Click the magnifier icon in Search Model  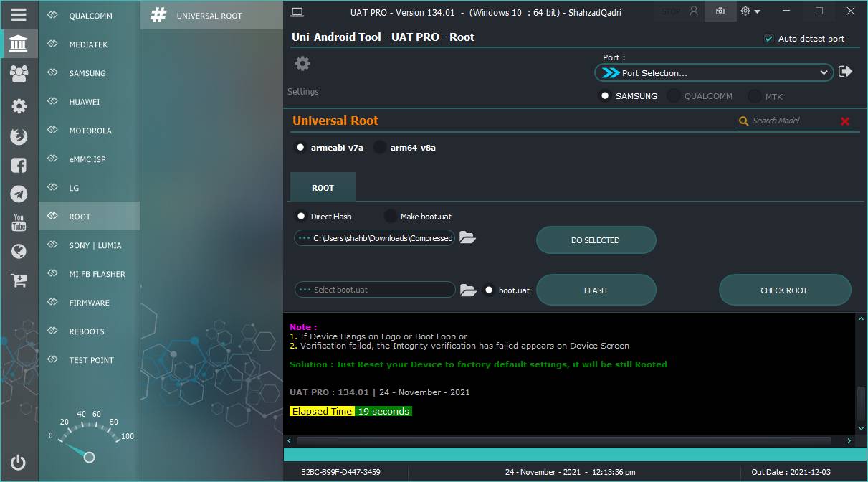744,121
